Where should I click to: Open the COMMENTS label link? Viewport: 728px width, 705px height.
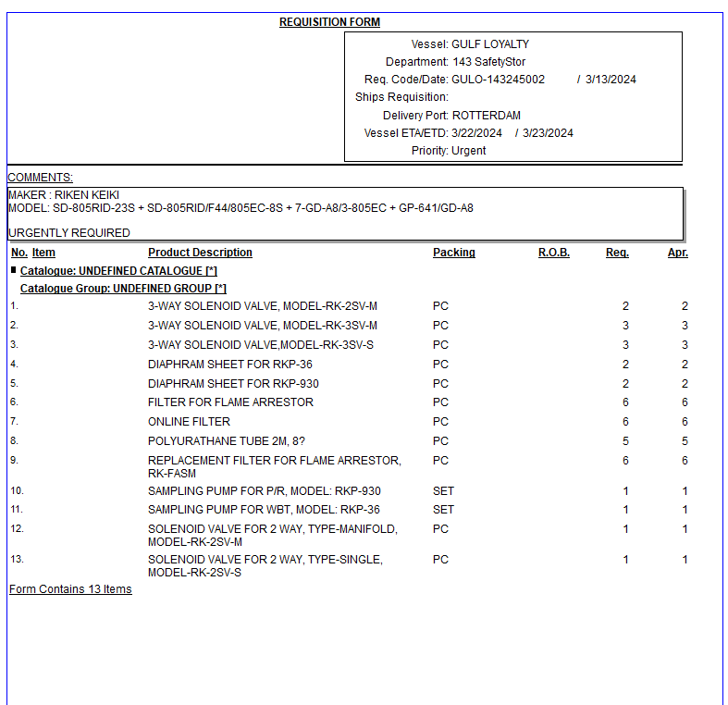pos(40,178)
